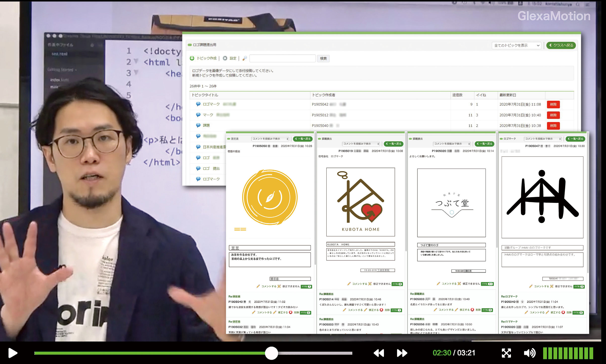Screen dimensions: 606x364
Task: Open comment layout dropdown in P1905047 panel
Action: tap(543, 139)
